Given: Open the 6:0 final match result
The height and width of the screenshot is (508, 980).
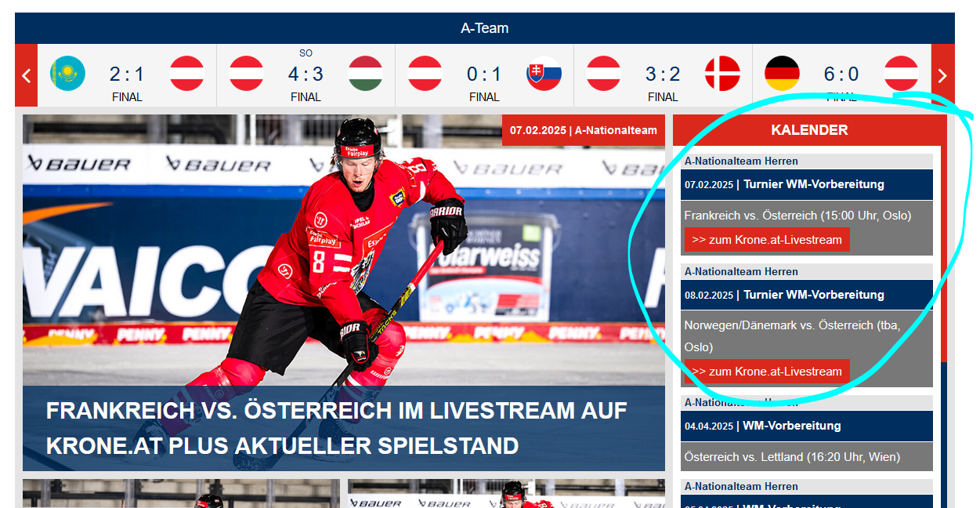Looking at the screenshot, I should click(x=841, y=75).
